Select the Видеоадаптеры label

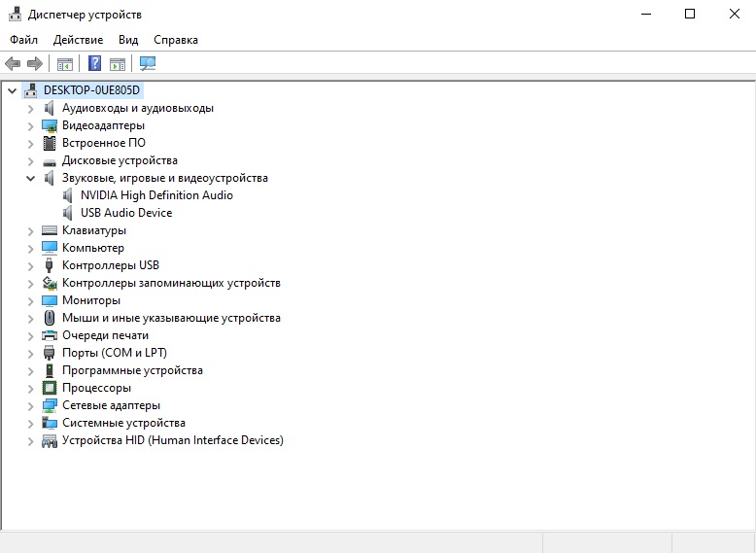point(103,125)
